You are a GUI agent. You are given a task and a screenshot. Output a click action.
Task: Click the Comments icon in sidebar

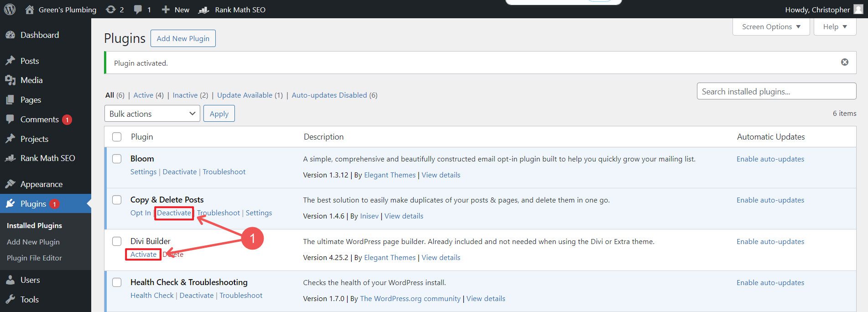[x=10, y=119]
